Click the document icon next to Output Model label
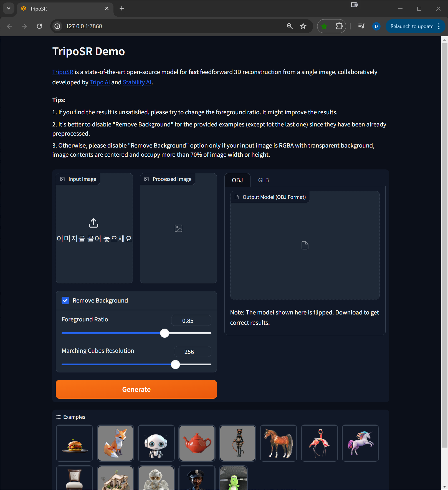Screen dimensions: 448x490 coord(237,197)
